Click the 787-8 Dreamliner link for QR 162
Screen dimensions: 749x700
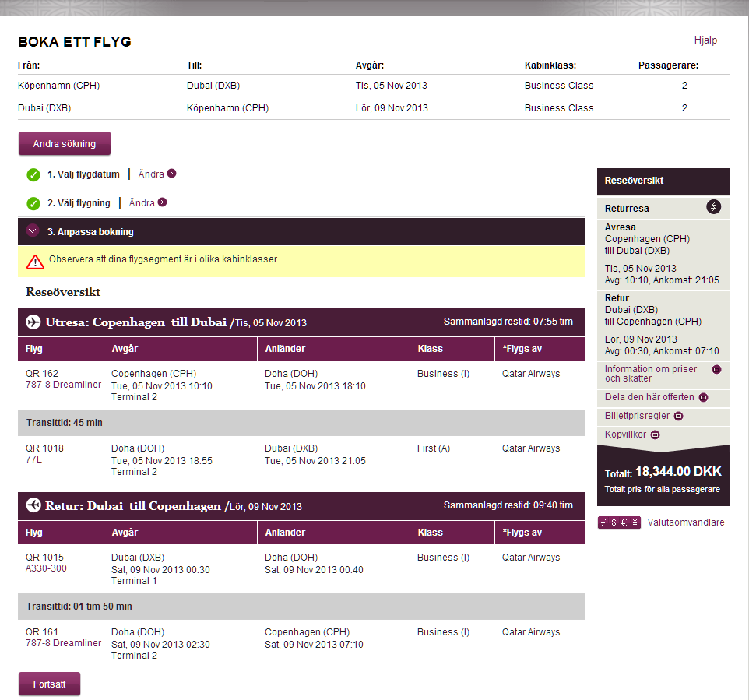[x=63, y=385]
